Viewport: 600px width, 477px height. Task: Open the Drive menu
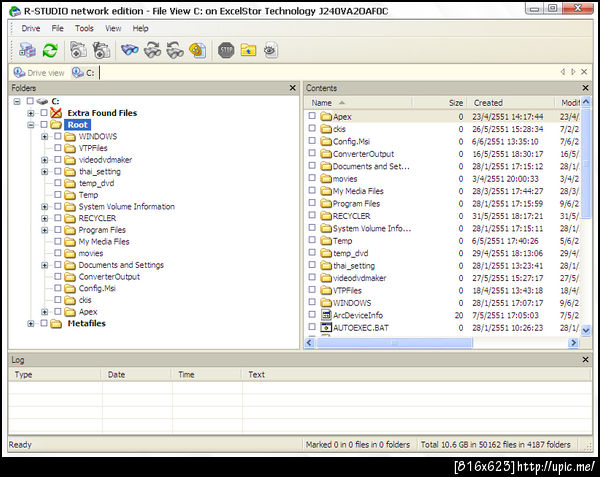(31, 28)
